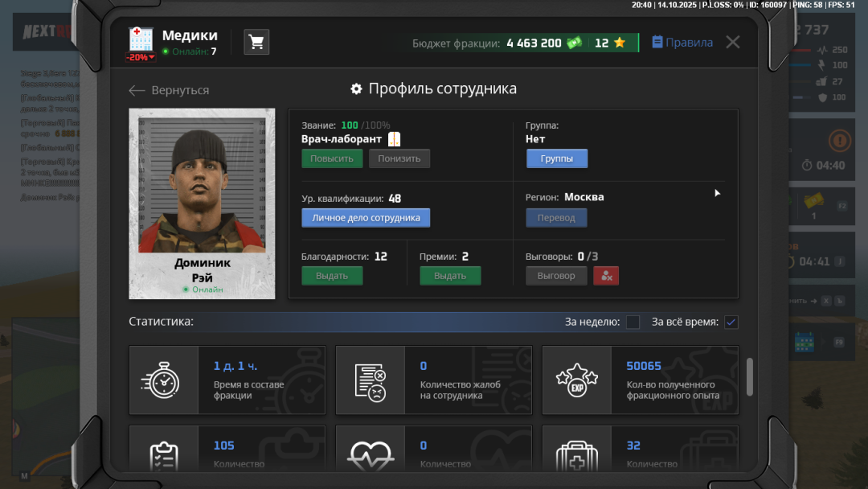This screenshot has height=489, width=868.
Task: Click the Медики faction hospital icon
Action: (141, 39)
